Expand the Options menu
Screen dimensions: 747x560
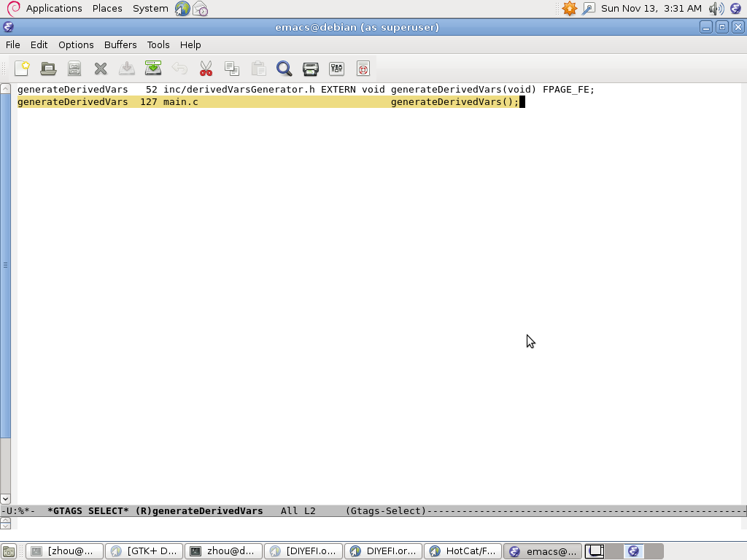(76, 44)
